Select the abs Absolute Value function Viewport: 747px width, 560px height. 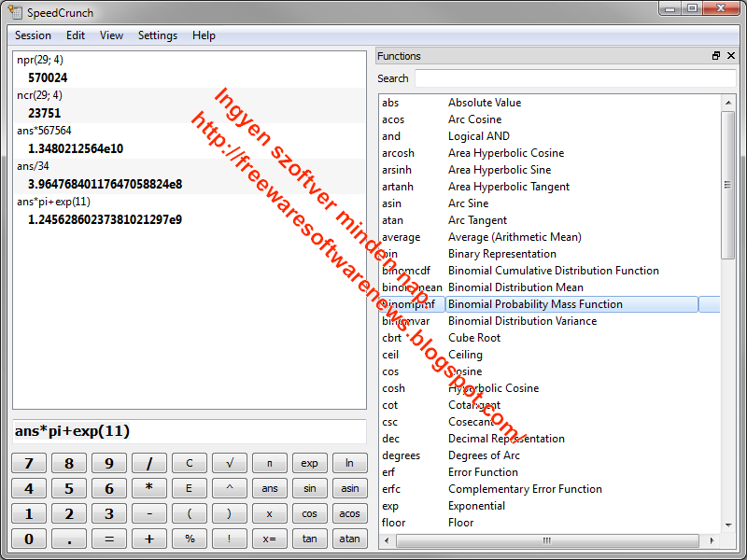(550, 103)
